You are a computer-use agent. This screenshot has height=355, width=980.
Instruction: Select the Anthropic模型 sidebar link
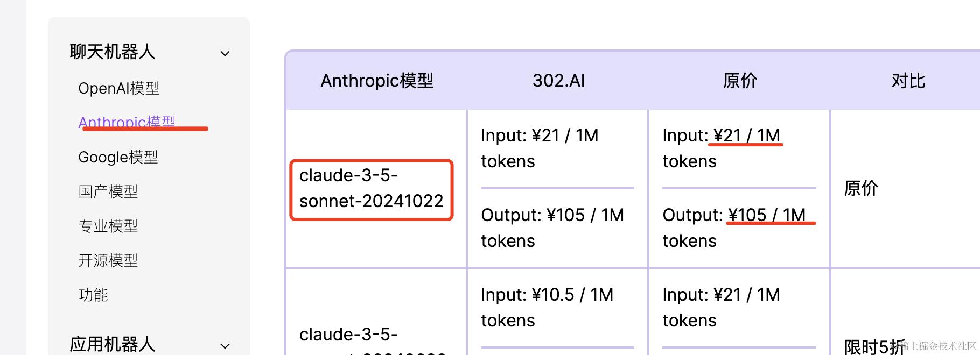127,122
